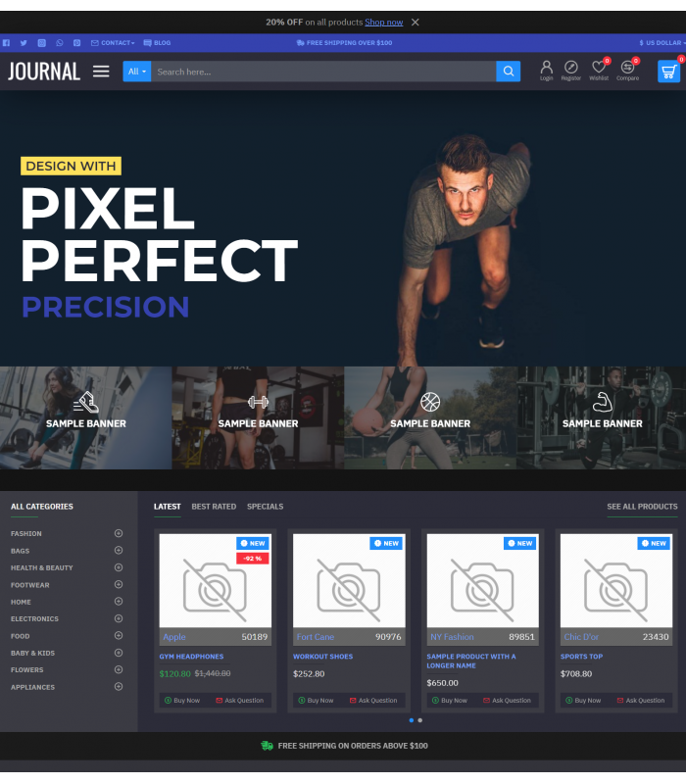Expand the Electronics category plus icon
686x784 pixels.
coord(119,618)
